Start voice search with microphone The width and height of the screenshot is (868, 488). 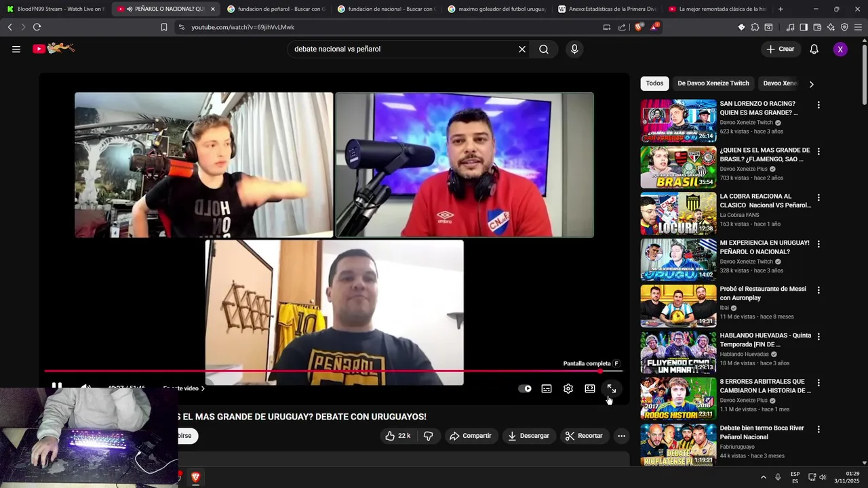[574, 49]
